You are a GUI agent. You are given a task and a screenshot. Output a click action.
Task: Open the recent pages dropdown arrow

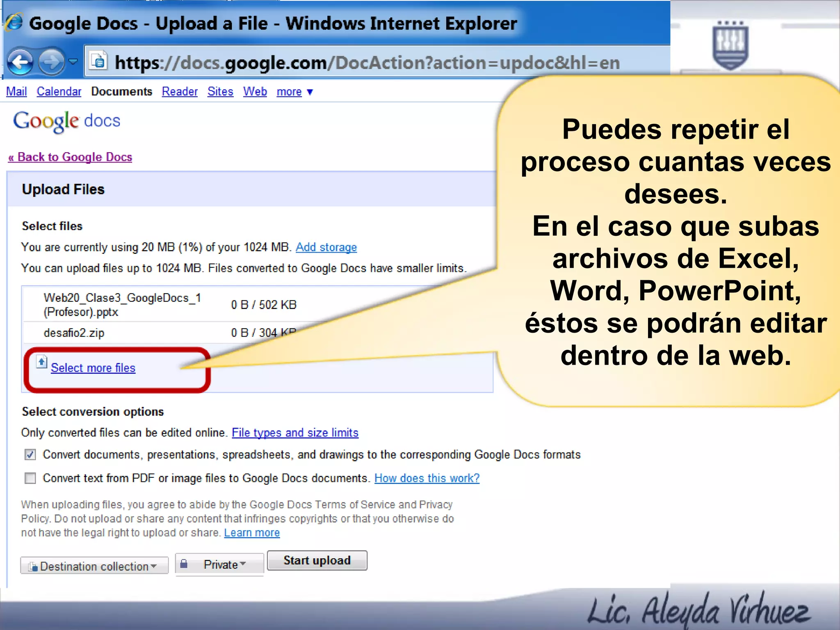[x=73, y=62]
